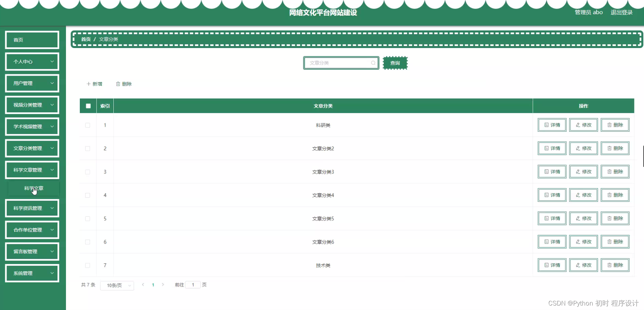Click 修改 pencil icon in 文章分类4 row
Viewport: 644px width, 310px height.
(x=578, y=195)
